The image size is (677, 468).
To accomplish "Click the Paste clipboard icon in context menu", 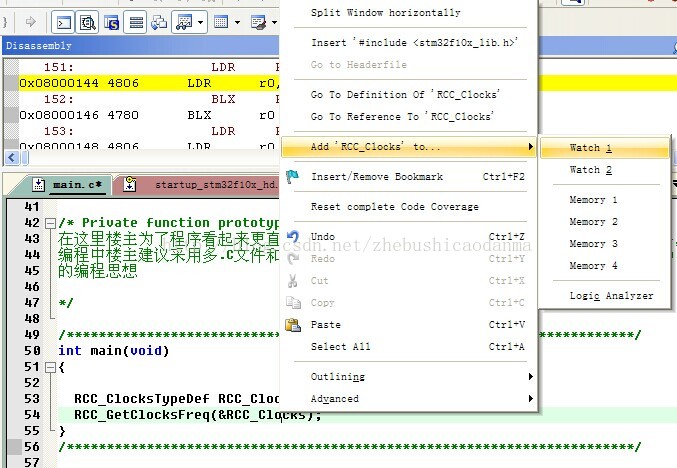I will (x=292, y=325).
